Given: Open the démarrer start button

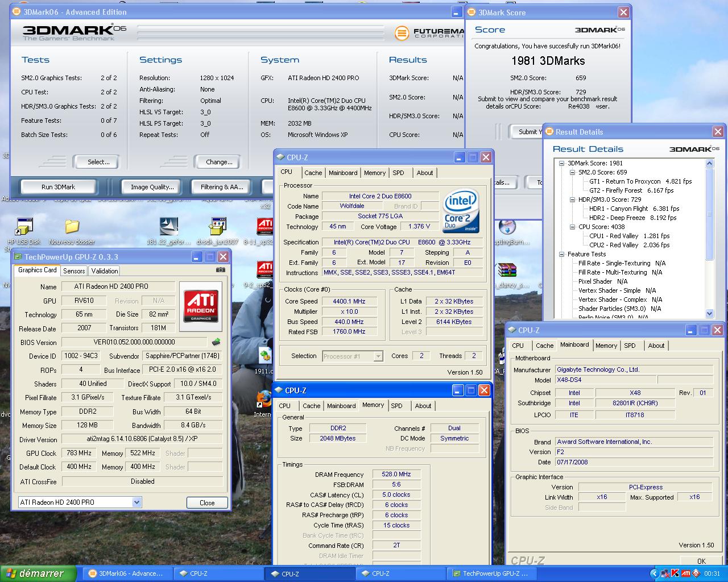Looking at the screenshot, I should [x=38, y=573].
